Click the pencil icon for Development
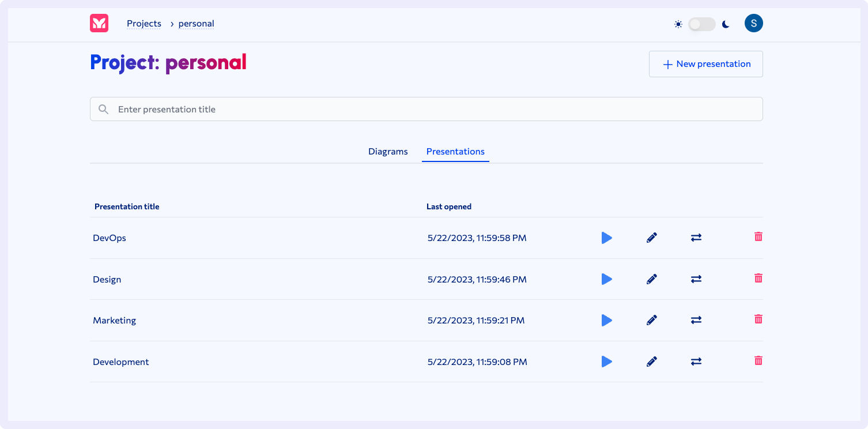The height and width of the screenshot is (429, 868). tap(652, 362)
